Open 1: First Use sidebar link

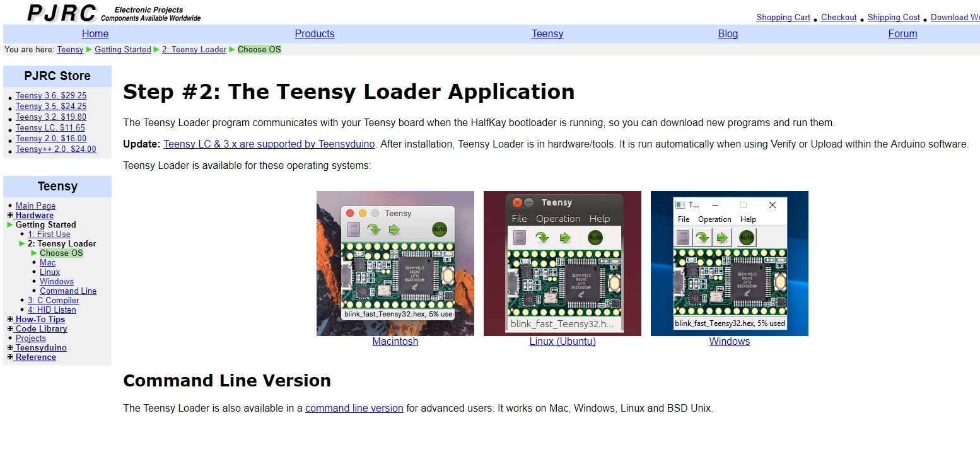point(49,235)
